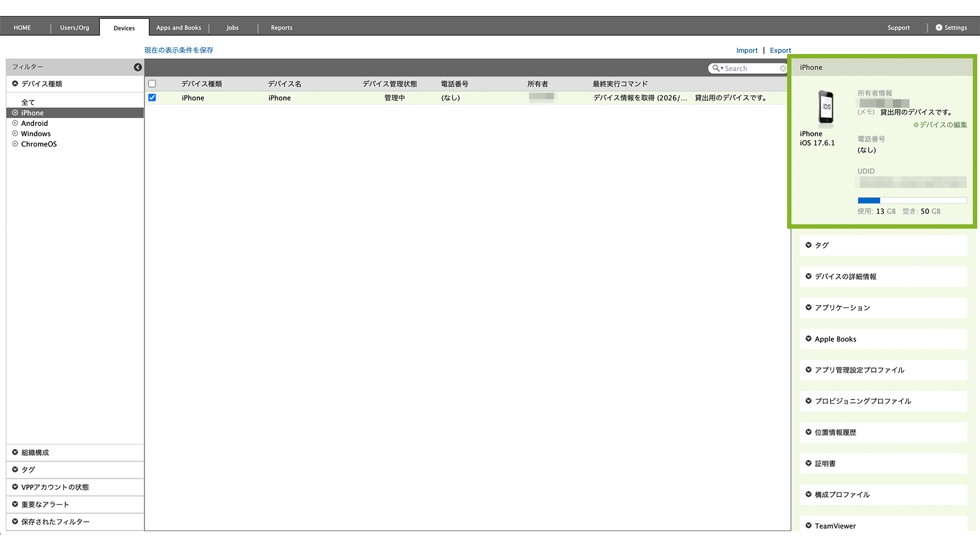
Task: Click the Windows filter bullet icon
Action: coord(15,134)
